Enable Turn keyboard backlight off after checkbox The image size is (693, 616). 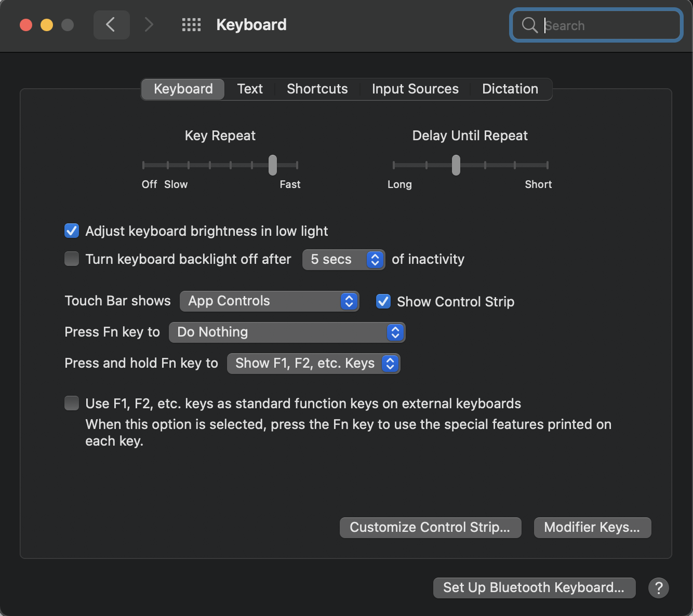72,259
